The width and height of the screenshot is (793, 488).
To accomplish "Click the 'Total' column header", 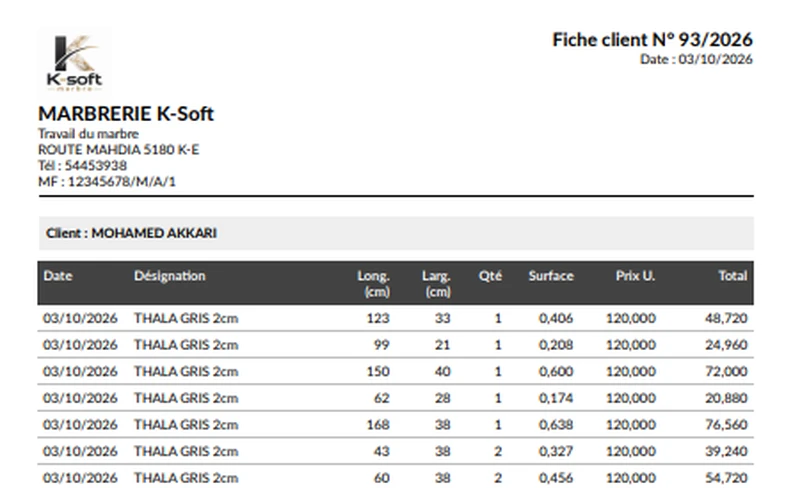I will point(733,276).
